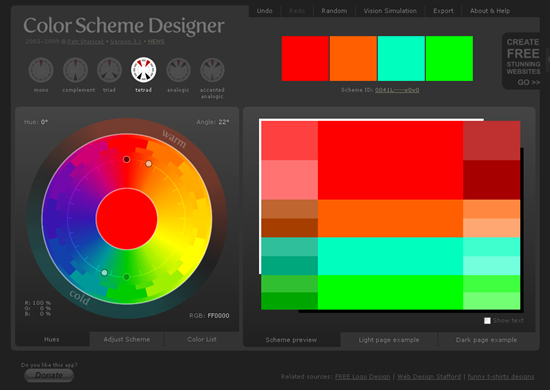Open the funny t-shirts designs link
The image size is (550, 390).
coord(501,376)
